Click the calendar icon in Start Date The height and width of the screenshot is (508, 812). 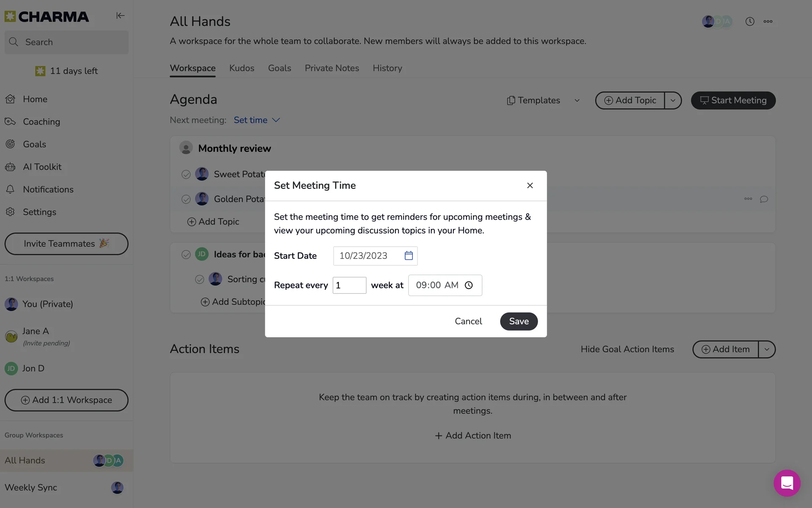click(409, 256)
